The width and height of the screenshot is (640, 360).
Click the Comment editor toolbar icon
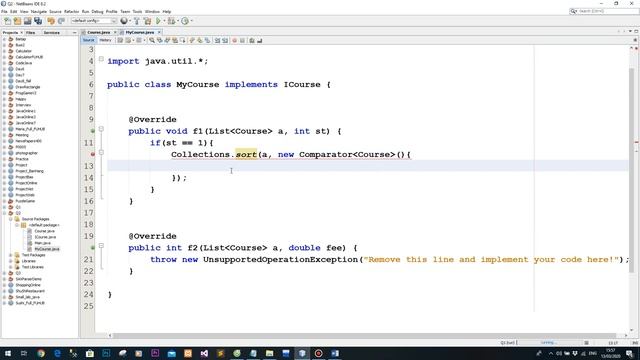pos(252,40)
